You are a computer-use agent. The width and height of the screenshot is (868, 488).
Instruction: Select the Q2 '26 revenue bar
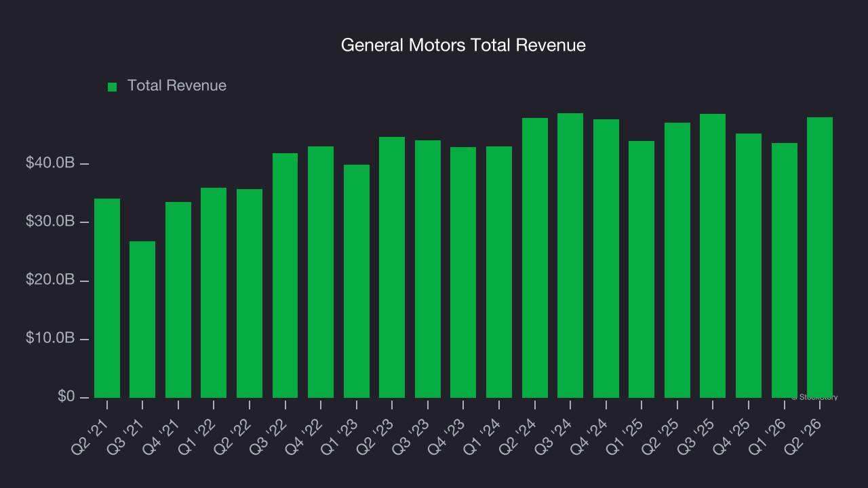tap(820, 258)
